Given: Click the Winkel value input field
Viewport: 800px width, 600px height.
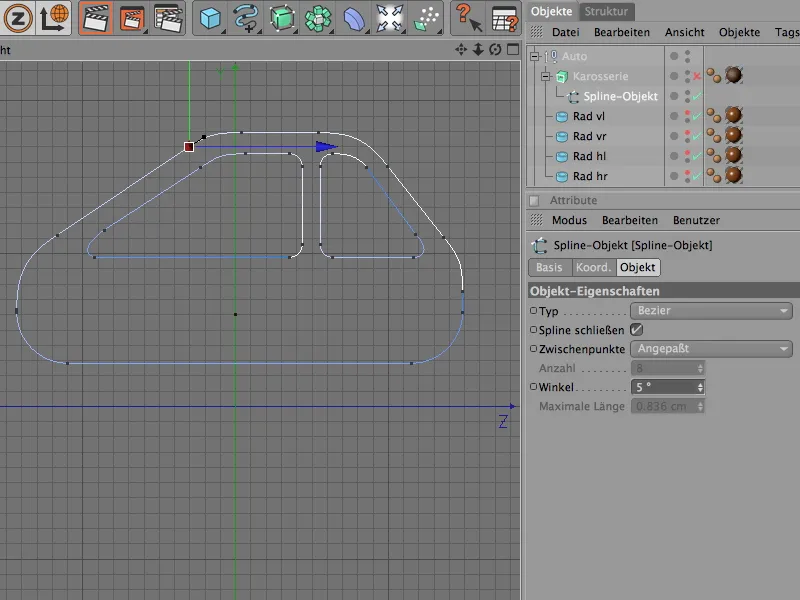Looking at the screenshot, I should [662, 387].
